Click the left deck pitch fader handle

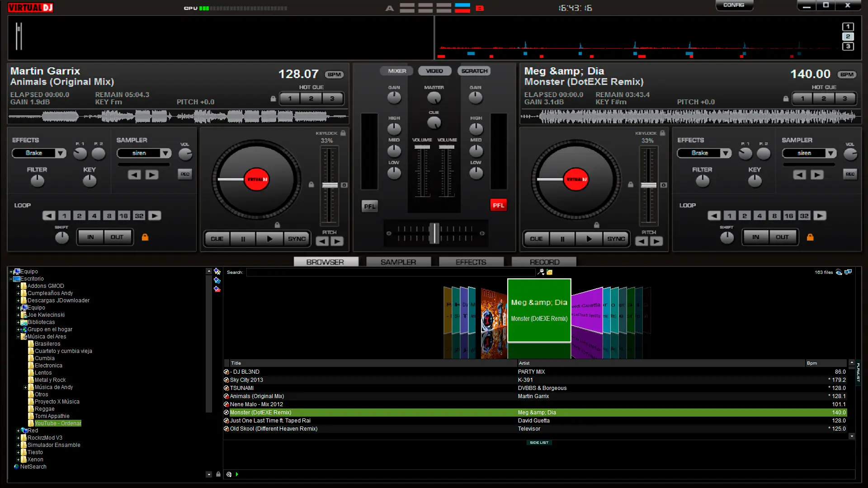click(x=330, y=185)
